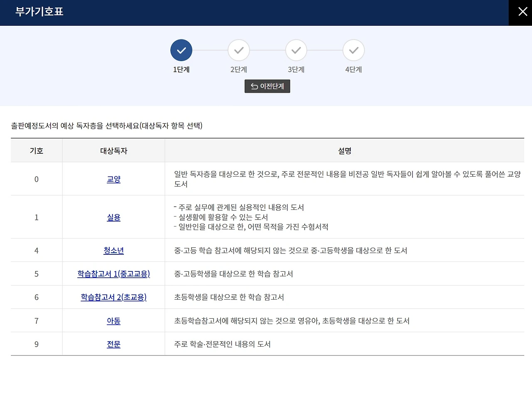The image size is (532, 394).
Task: Click the instruction text about 예상 독자층
Action: [x=107, y=126]
